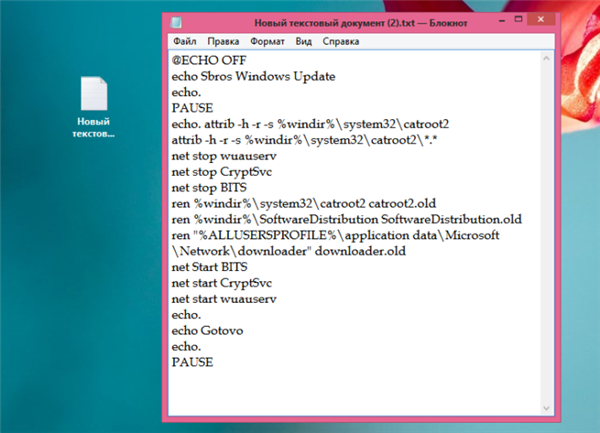Click the line renaming SoftwareDistribution to SoftwareDistribution.old
This screenshot has height=433, width=600.
[x=347, y=220]
